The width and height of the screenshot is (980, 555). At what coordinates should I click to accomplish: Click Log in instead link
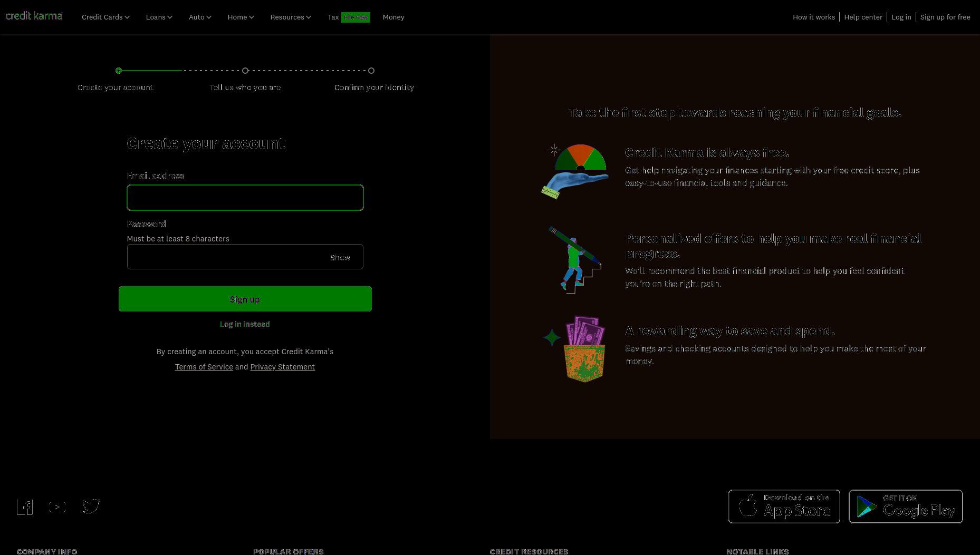tap(245, 324)
